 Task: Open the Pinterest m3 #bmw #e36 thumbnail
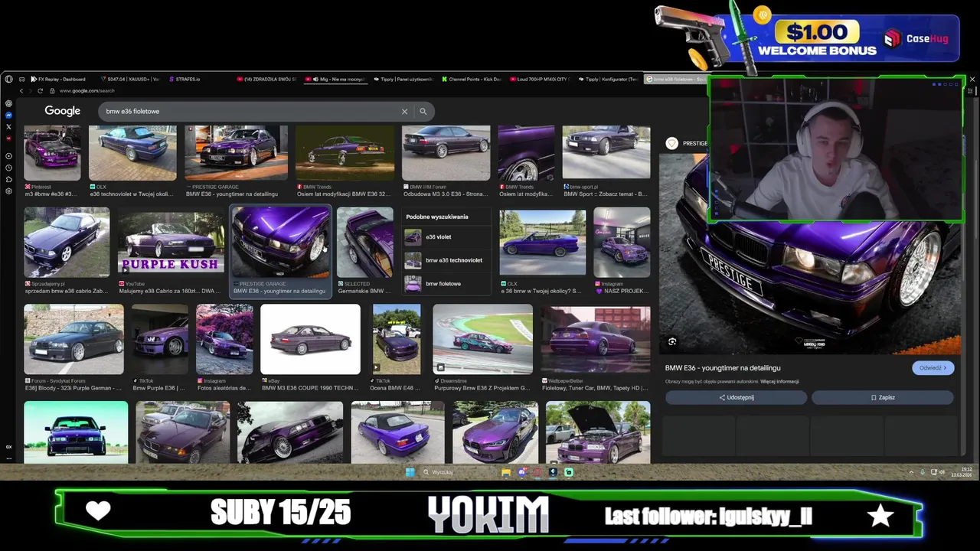[52, 153]
